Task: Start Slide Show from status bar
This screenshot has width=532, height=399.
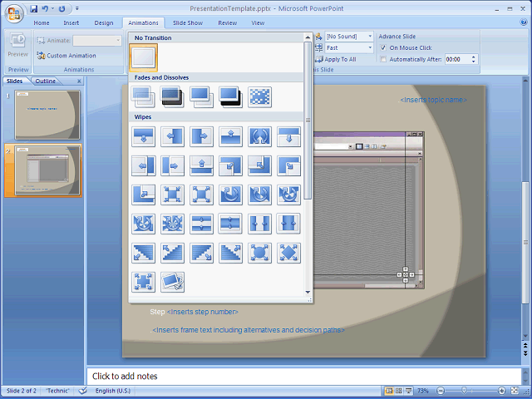Action: tap(408, 391)
